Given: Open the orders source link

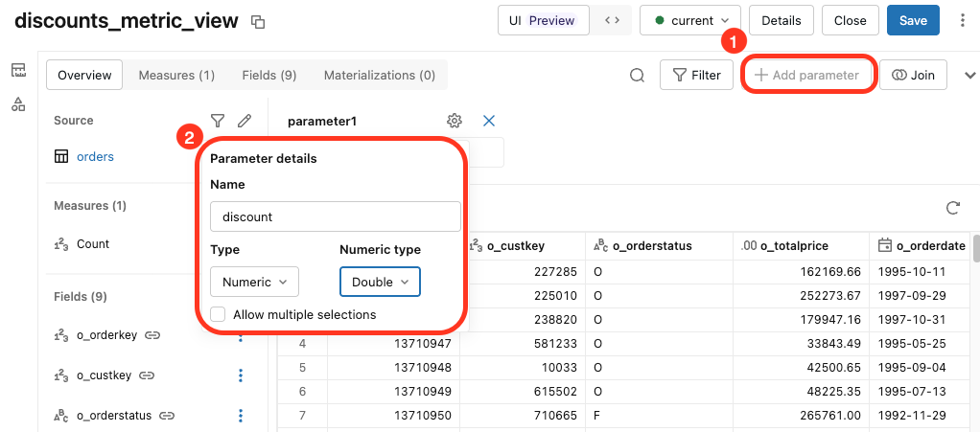Looking at the screenshot, I should point(95,157).
